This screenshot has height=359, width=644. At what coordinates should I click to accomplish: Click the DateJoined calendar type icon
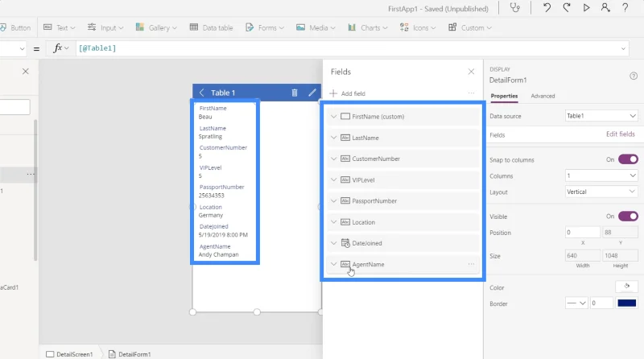[345, 243]
